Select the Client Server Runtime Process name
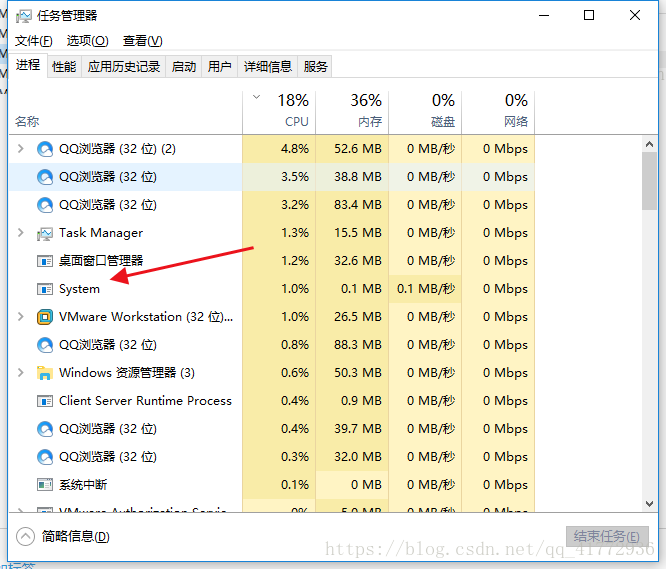The image size is (666, 569). point(145,401)
